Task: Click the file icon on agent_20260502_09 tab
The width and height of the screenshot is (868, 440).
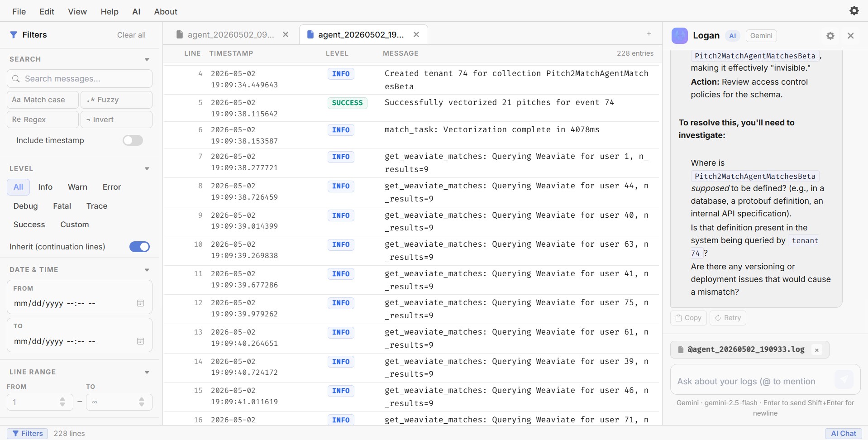Action: tap(180, 34)
